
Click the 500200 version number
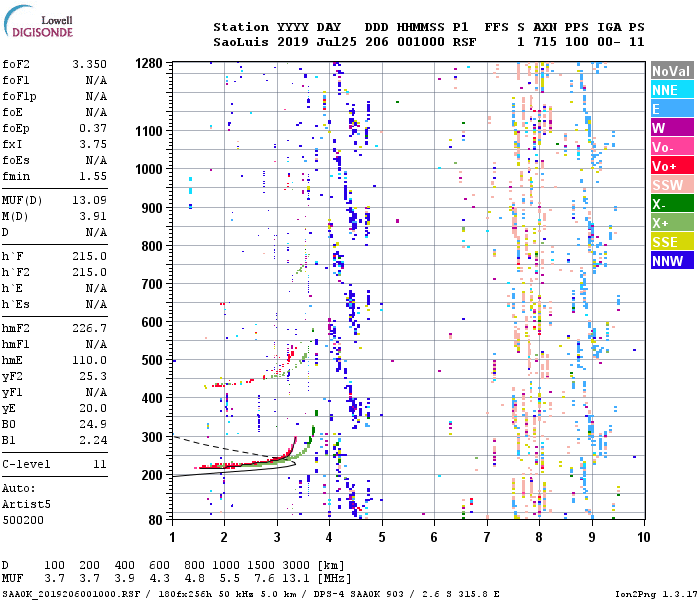[x=23, y=520]
